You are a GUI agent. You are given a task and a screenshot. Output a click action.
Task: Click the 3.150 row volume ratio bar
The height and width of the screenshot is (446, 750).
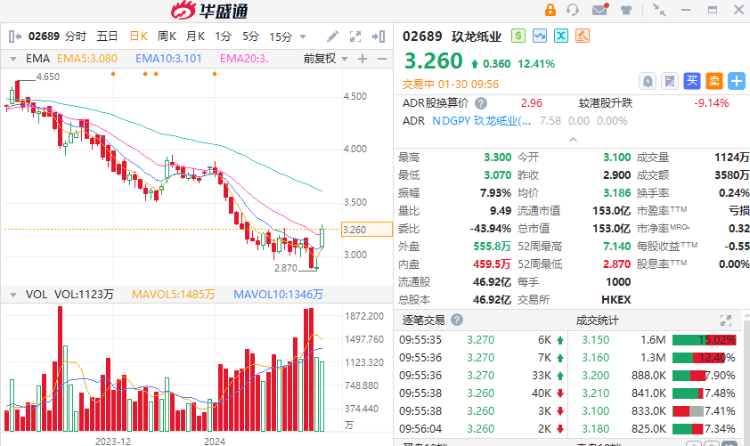pos(704,340)
